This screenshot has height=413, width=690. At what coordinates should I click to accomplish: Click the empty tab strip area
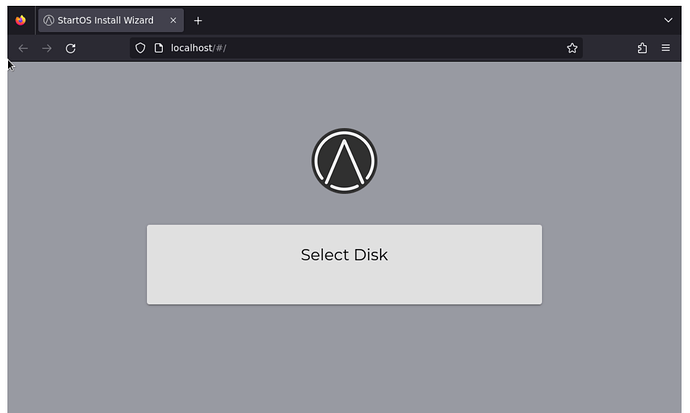click(430, 20)
